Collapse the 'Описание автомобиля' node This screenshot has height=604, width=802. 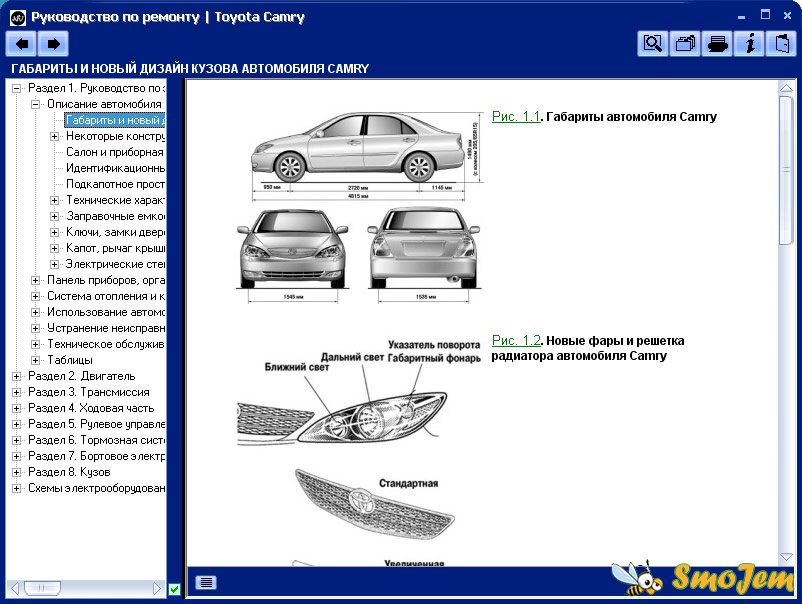pos(35,104)
